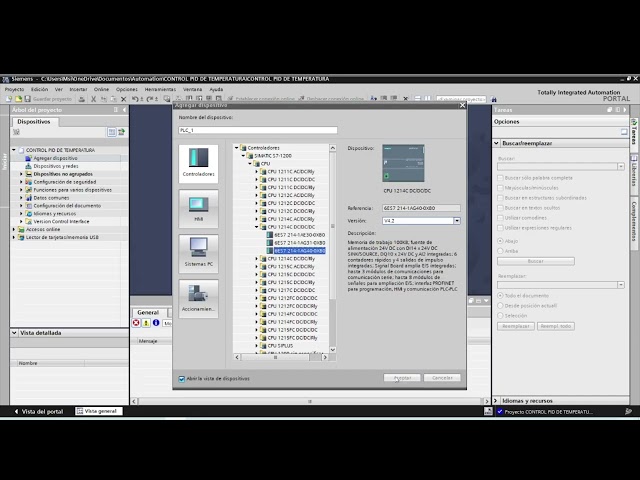Enable Buscar sólo palabra completa checkbox
The height and width of the screenshot is (480, 640).
coord(502,178)
